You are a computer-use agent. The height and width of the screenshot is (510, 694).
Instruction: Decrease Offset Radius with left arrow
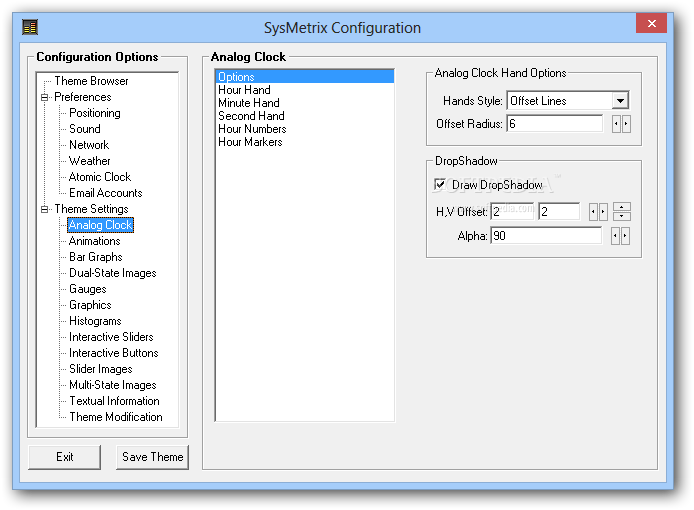[x=616, y=124]
